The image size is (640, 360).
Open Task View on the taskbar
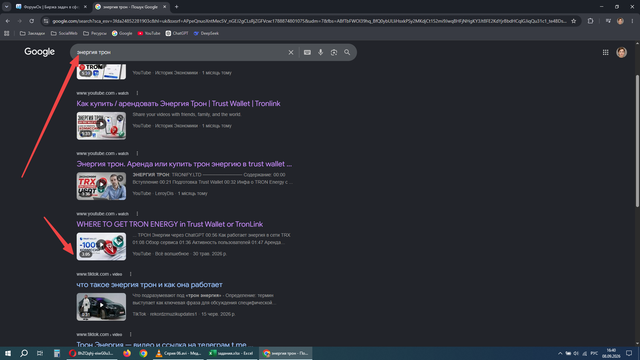(x=40, y=353)
